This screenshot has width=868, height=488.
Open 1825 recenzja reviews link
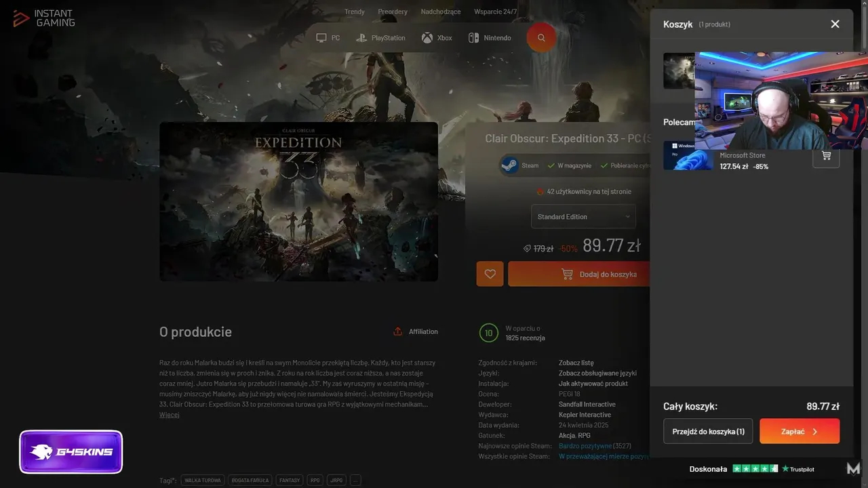[x=525, y=338]
